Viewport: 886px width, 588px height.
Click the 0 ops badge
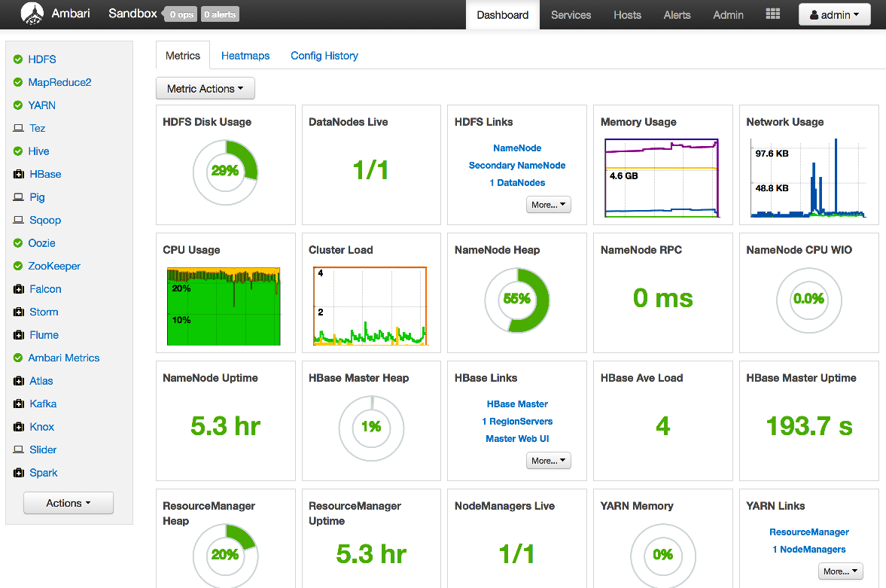click(x=181, y=14)
